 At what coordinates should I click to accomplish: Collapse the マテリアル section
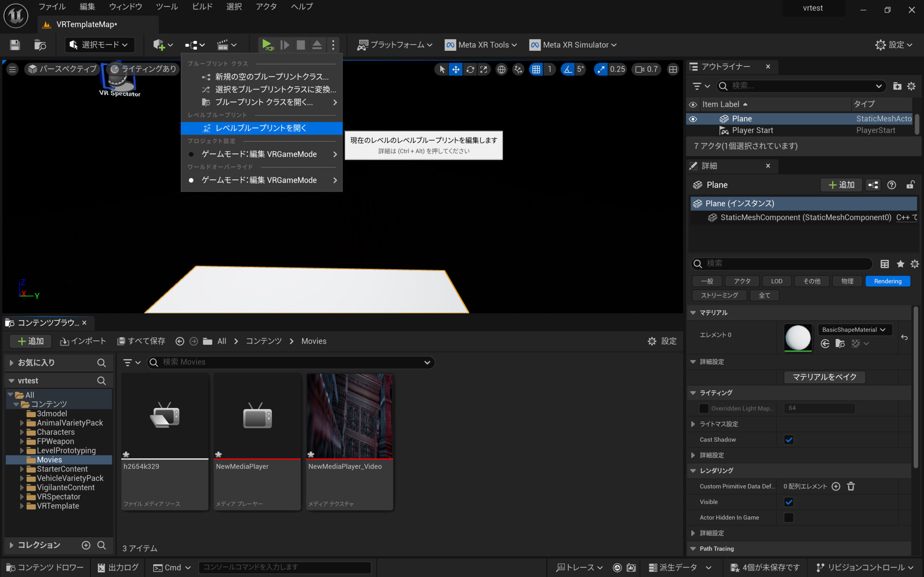point(693,313)
